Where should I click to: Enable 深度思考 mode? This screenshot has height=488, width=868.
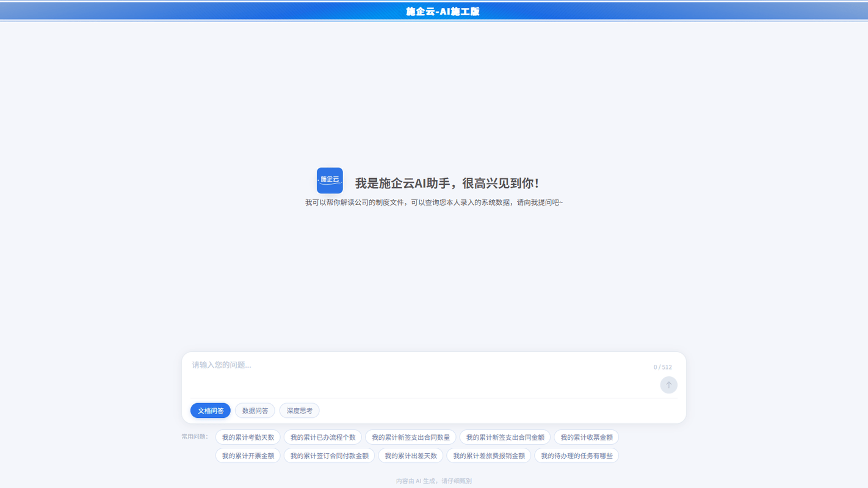[300, 411]
